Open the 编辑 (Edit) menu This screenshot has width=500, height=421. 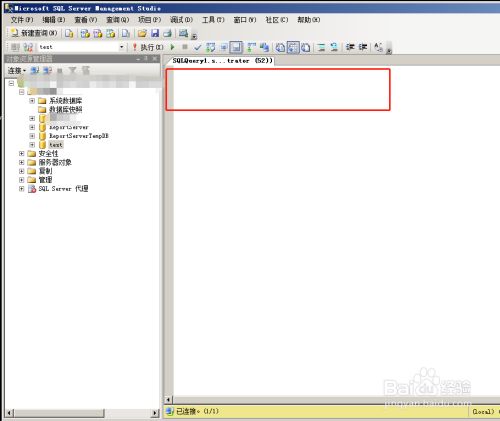[54, 20]
